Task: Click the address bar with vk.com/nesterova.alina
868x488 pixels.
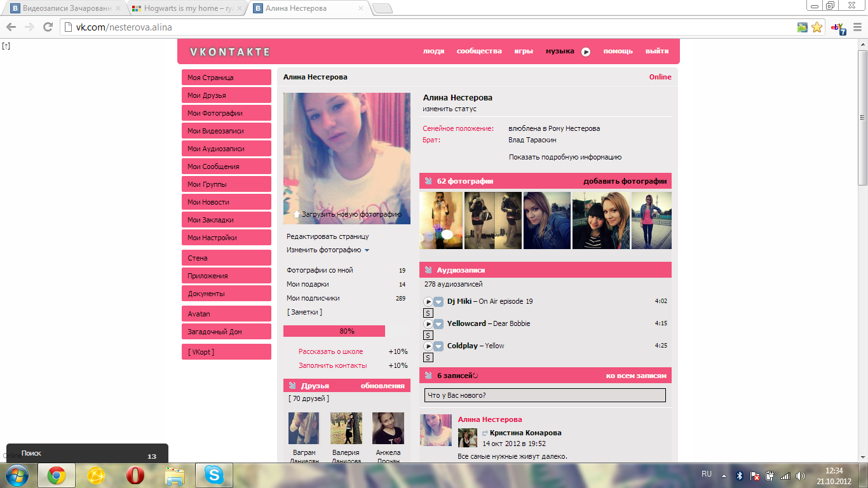Action: pyautogui.click(x=432, y=27)
